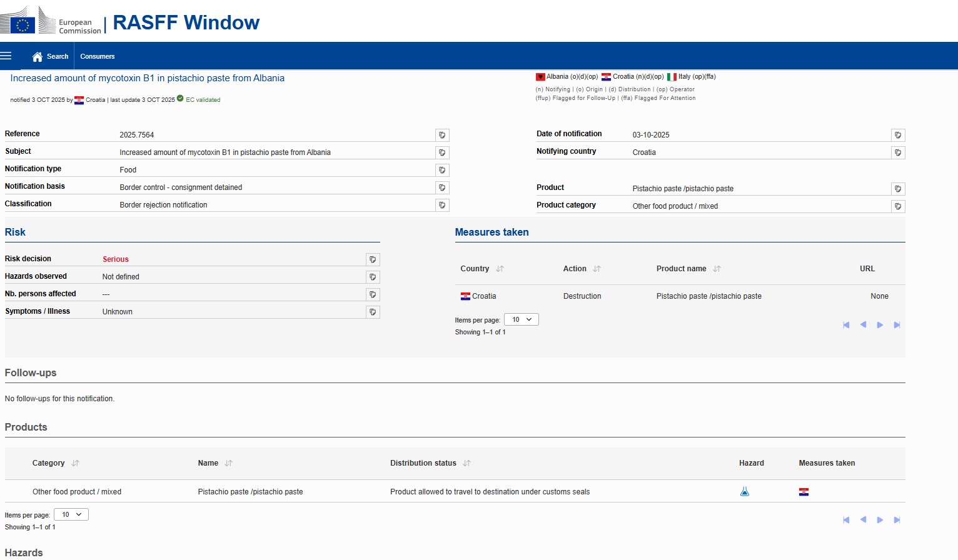
Task: Open the Consumers tab
Action: [98, 57]
